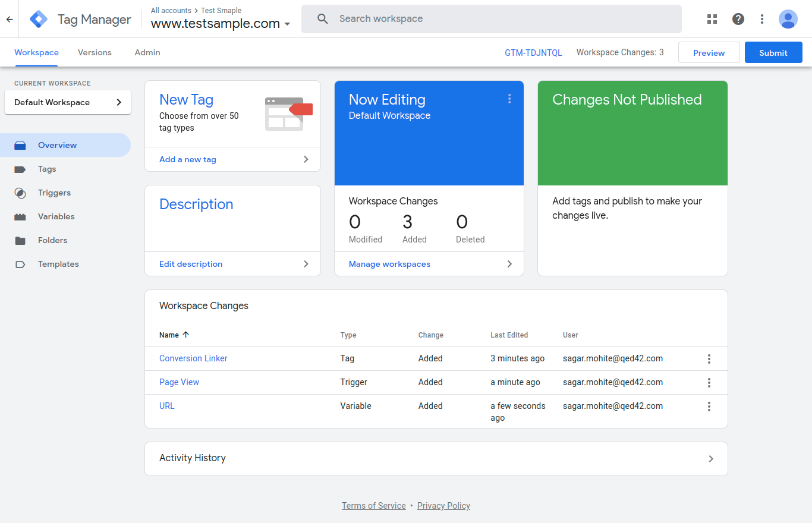Submit the workspace changes
Viewport: 812px width, 523px height.
[x=773, y=52]
